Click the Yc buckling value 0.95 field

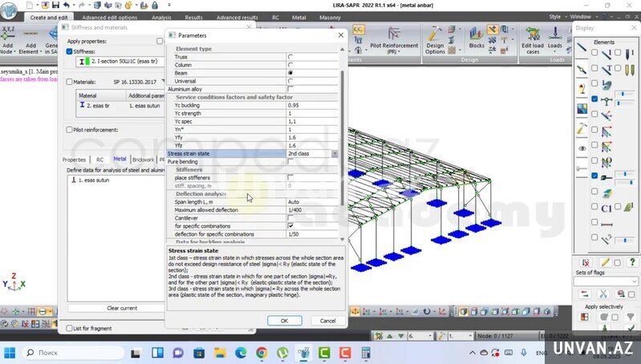click(x=312, y=105)
